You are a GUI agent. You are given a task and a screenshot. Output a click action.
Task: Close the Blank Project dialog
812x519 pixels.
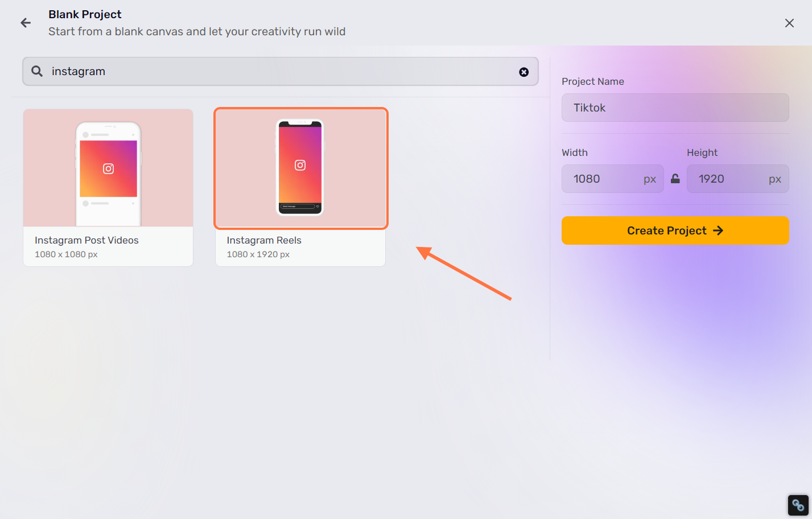(x=789, y=23)
